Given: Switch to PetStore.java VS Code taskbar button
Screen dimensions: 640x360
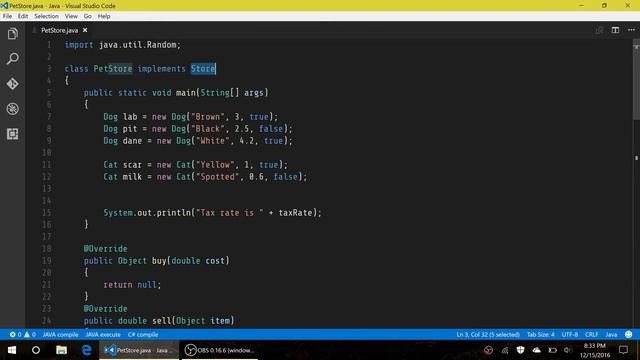Looking at the screenshot, I should (x=139, y=350).
